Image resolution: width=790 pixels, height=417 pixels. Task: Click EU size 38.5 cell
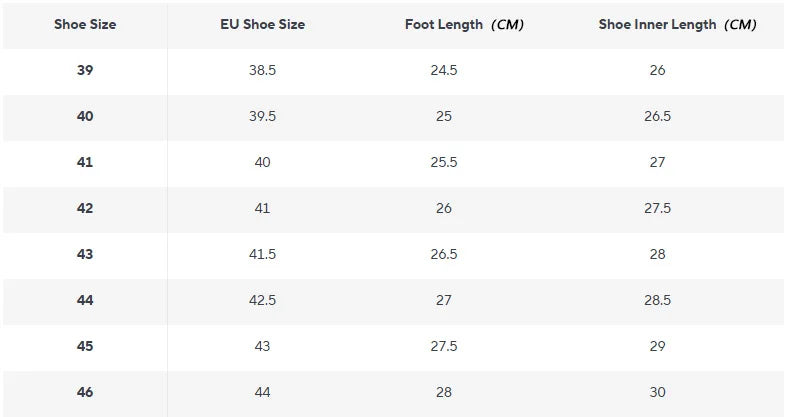pos(262,70)
